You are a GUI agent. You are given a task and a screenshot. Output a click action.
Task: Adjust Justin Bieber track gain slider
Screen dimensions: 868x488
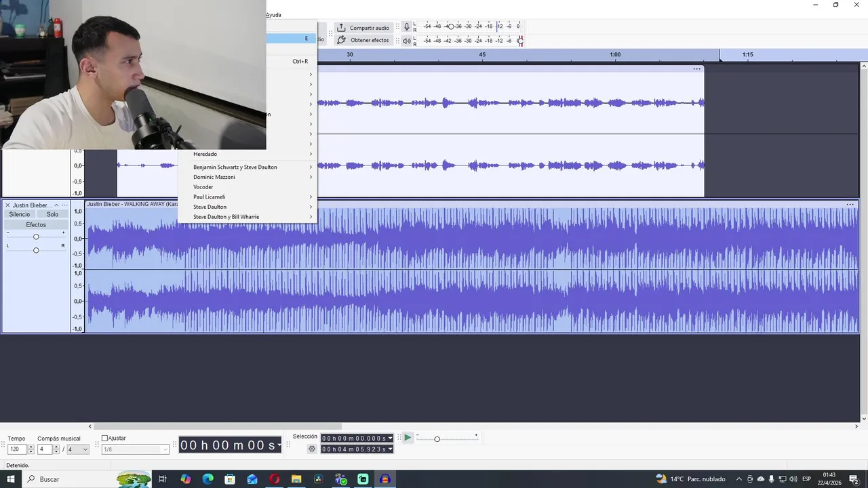36,237
